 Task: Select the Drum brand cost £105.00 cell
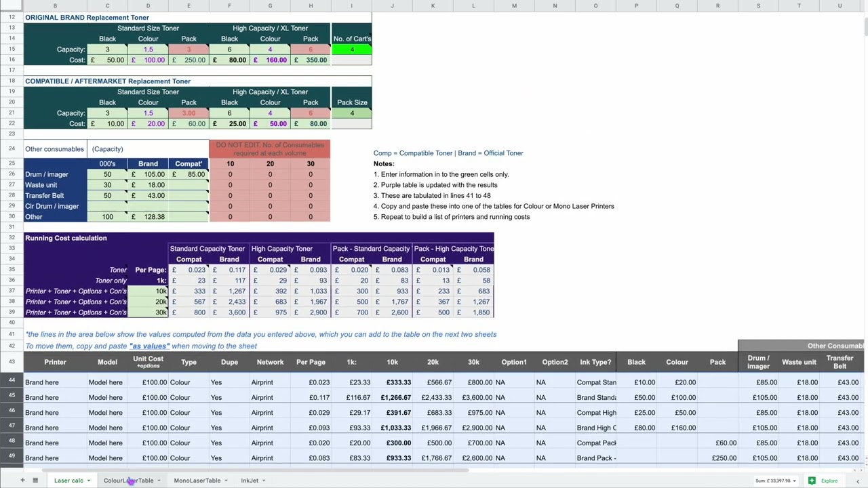[148, 174]
